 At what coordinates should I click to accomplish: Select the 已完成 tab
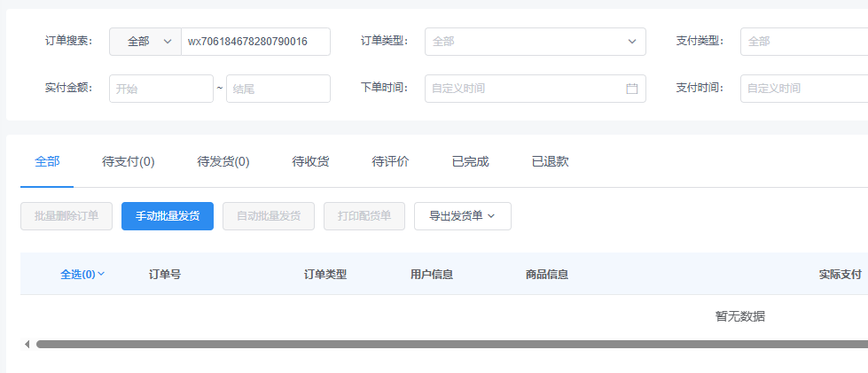(x=471, y=161)
